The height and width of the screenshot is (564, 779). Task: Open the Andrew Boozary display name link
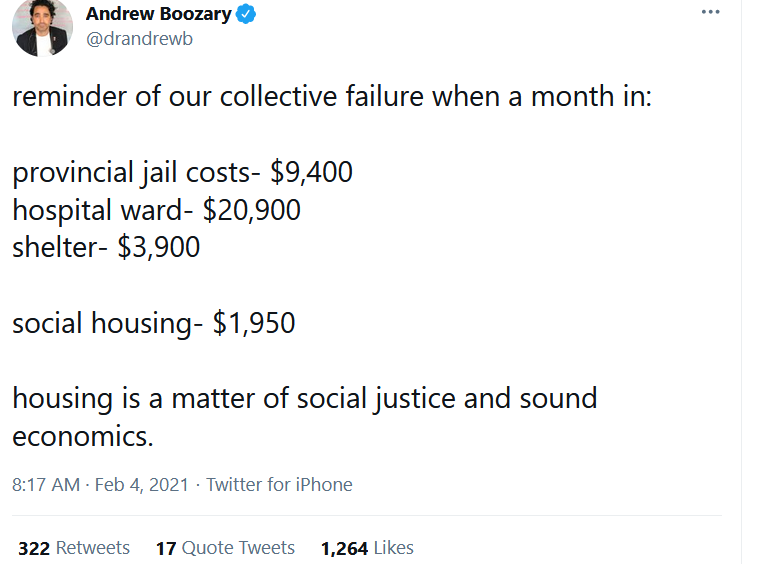coord(158,14)
